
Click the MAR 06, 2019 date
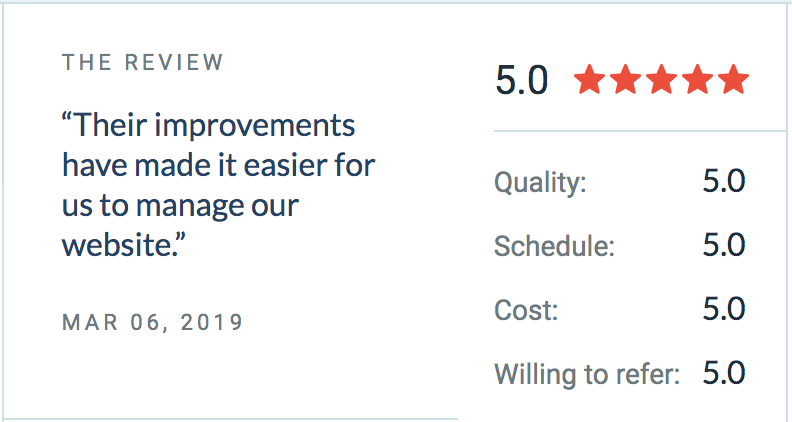click(x=153, y=322)
